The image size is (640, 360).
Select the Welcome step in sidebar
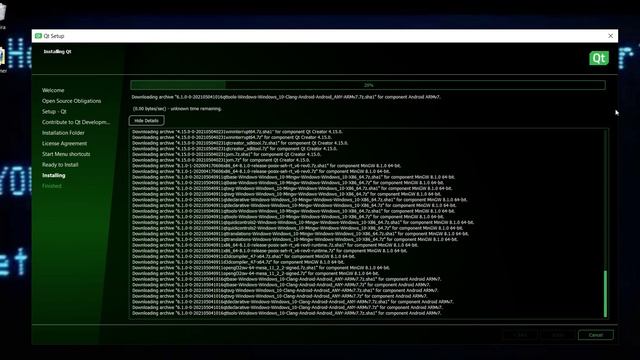[x=53, y=90]
